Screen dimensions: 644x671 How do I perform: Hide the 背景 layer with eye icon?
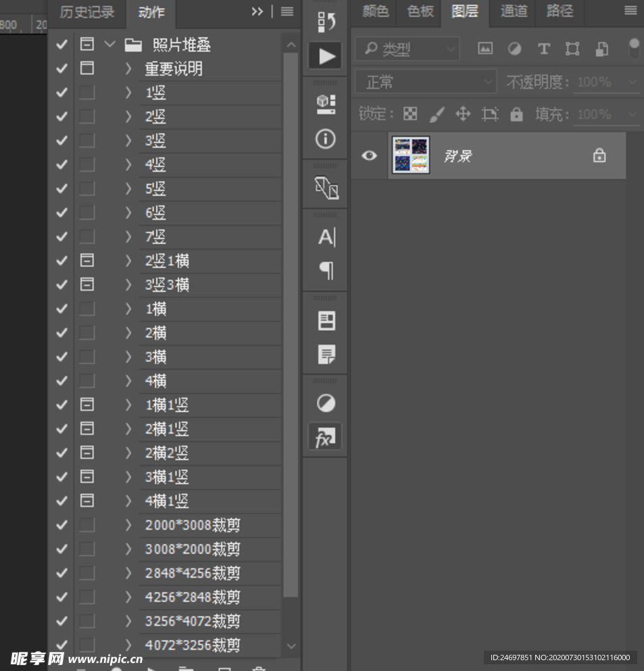click(x=368, y=155)
